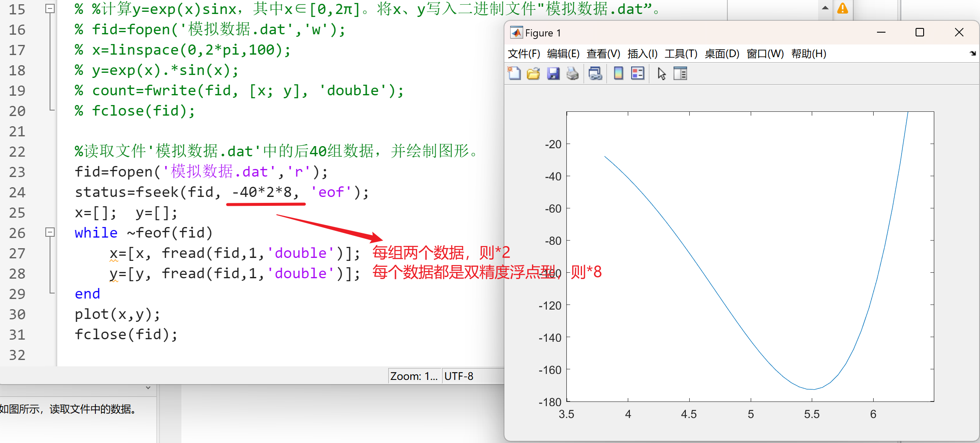Click the end keyword on line 29
980x443 pixels.
(x=87, y=293)
